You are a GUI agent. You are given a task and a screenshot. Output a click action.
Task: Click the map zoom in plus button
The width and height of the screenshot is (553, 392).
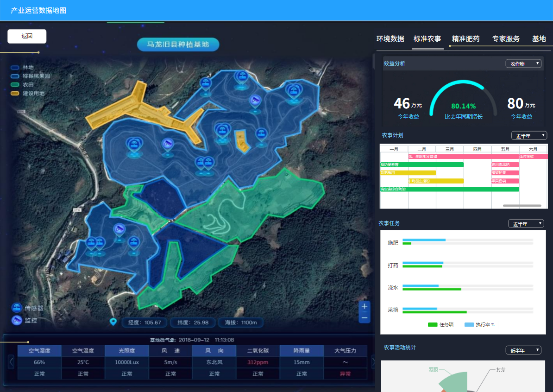pos(364,306)
